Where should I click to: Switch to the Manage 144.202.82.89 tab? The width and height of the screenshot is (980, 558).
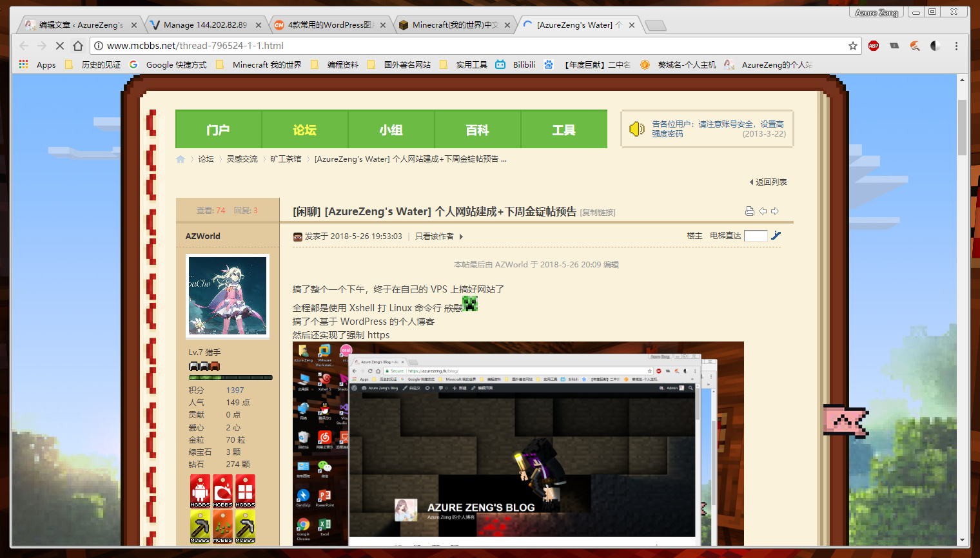[x=205, y=25]
